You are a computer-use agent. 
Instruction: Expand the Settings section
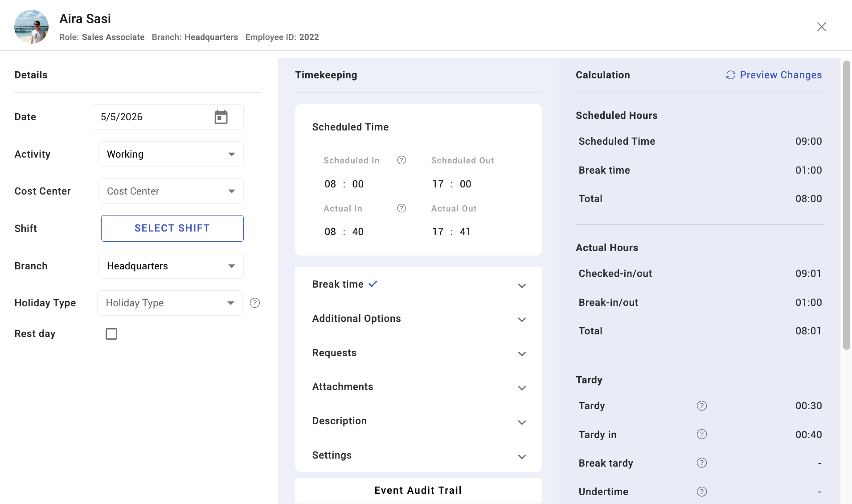pos(418,455)
